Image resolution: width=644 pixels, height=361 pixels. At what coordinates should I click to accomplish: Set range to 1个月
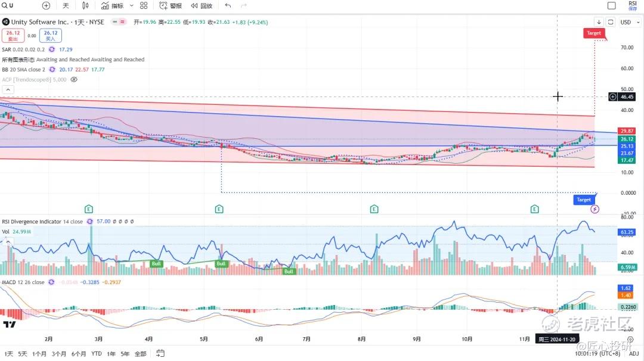(x=39, y=354)
